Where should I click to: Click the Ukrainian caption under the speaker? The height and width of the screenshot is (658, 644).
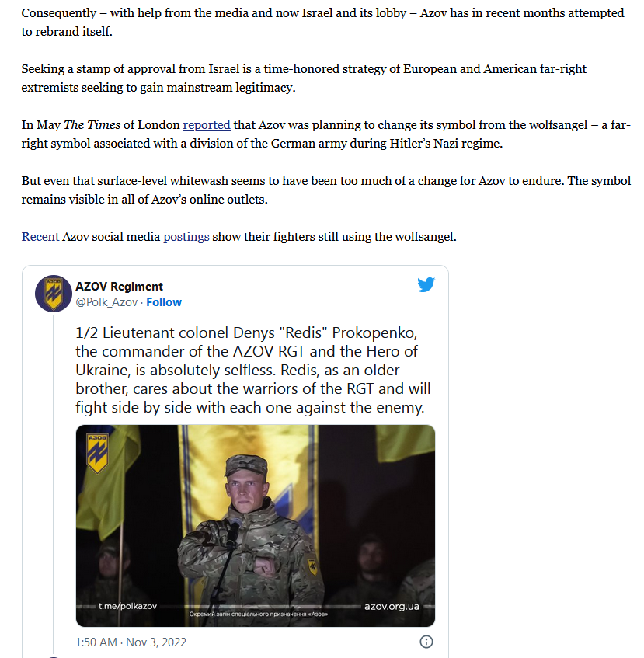259,614
